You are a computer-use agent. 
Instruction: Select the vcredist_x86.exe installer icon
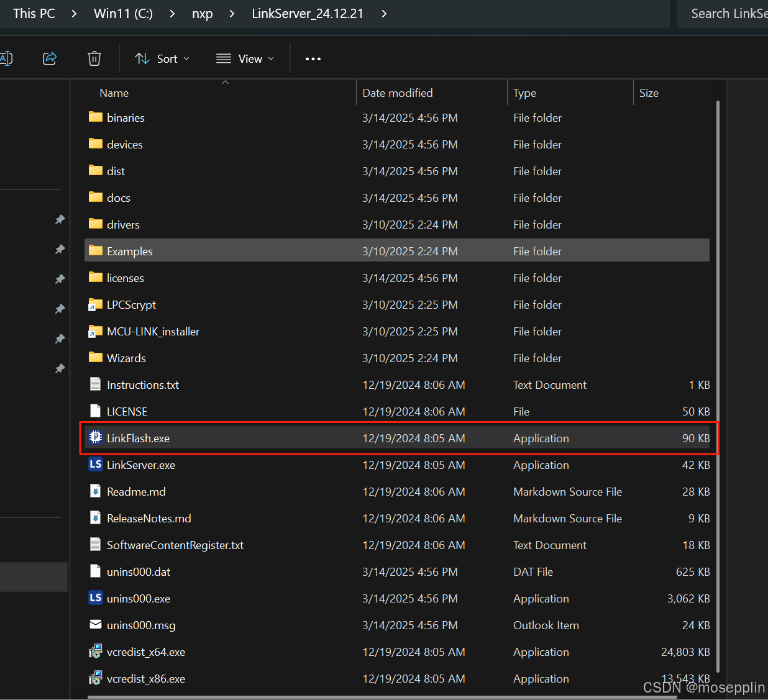click(95, 678)
